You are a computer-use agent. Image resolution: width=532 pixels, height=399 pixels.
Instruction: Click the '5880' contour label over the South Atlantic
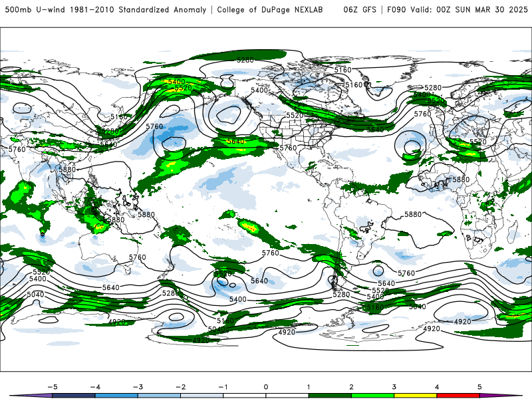(413, 214)
